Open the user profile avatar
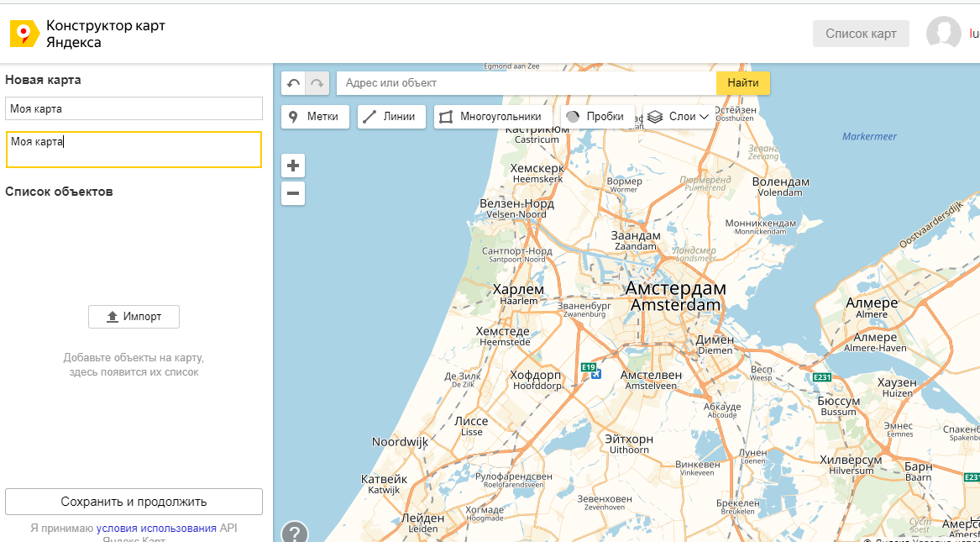 pos(943,34)
